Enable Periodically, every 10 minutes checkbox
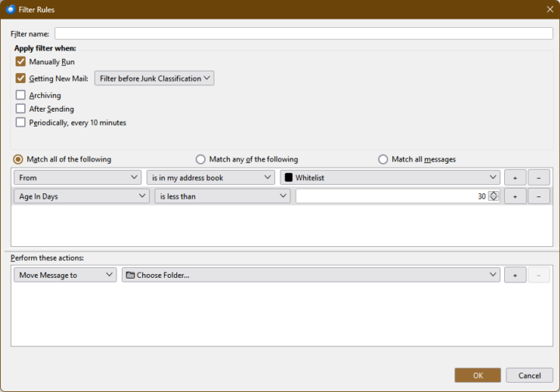Screen dimensions: 560x392 21,122
